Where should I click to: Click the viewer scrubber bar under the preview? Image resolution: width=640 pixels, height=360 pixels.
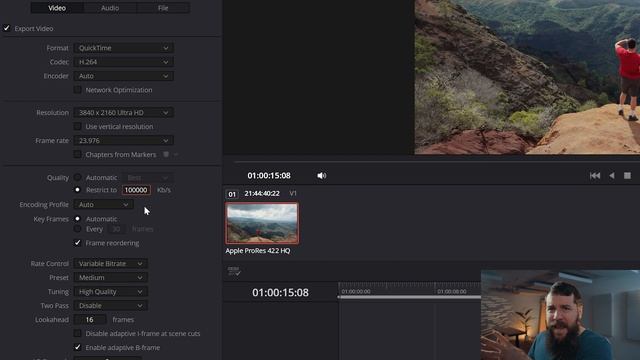click(x=437, y=162)
